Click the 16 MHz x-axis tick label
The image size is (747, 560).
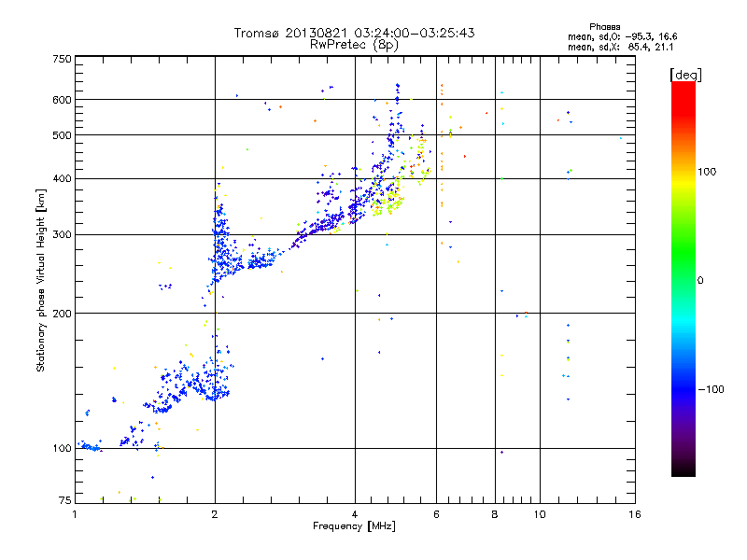click(x=635, y=514)
